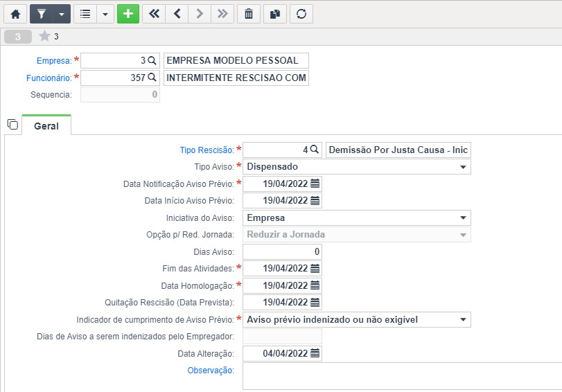Open the list view dropdown arrow
This screenshot has height=392, width=562.
105,14
